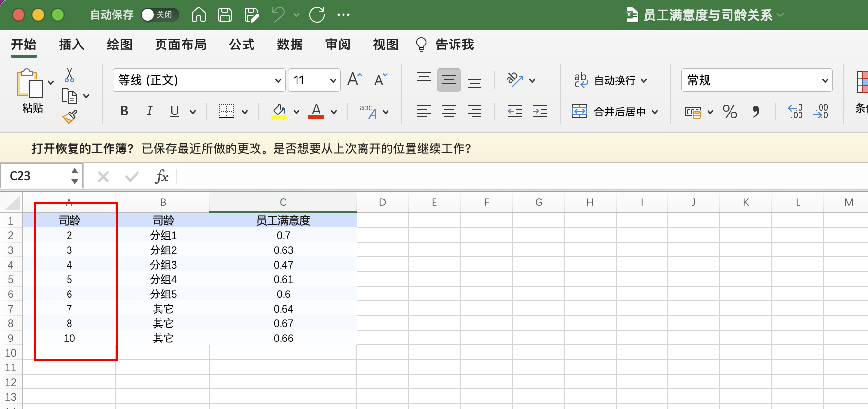This screenshot has height=409, width=868.
Task: Apply yellow fill color
Action: point(279,112)
